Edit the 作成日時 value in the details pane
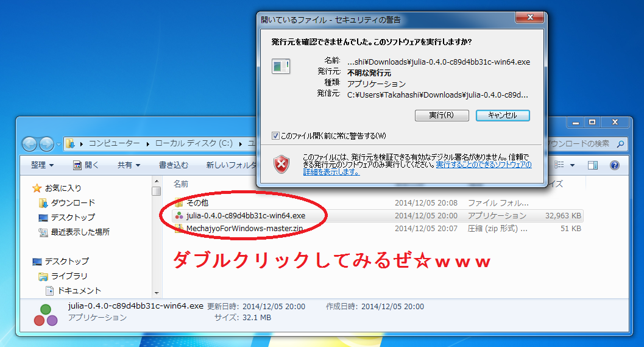Image resolution: width=644 pixels, height=347 pixels. coord(392,306)
